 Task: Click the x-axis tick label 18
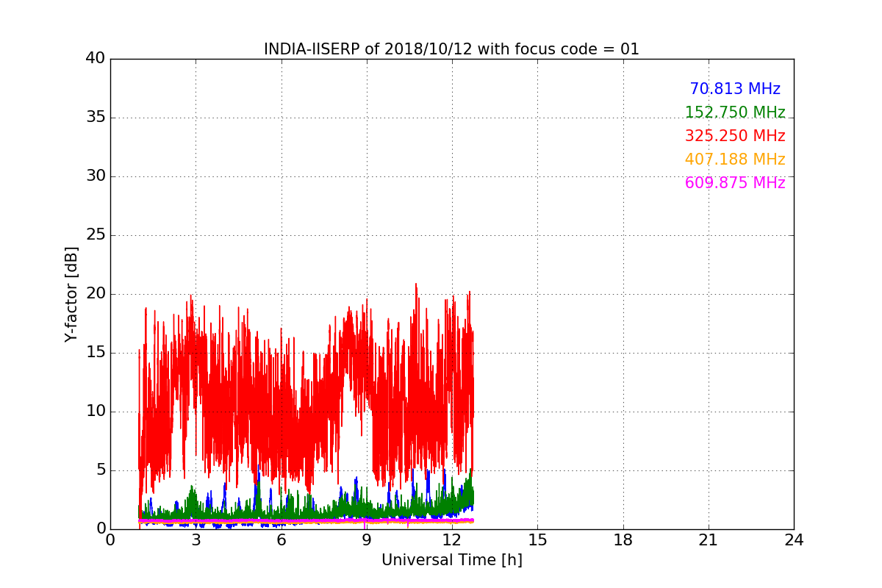pos(623,539)
